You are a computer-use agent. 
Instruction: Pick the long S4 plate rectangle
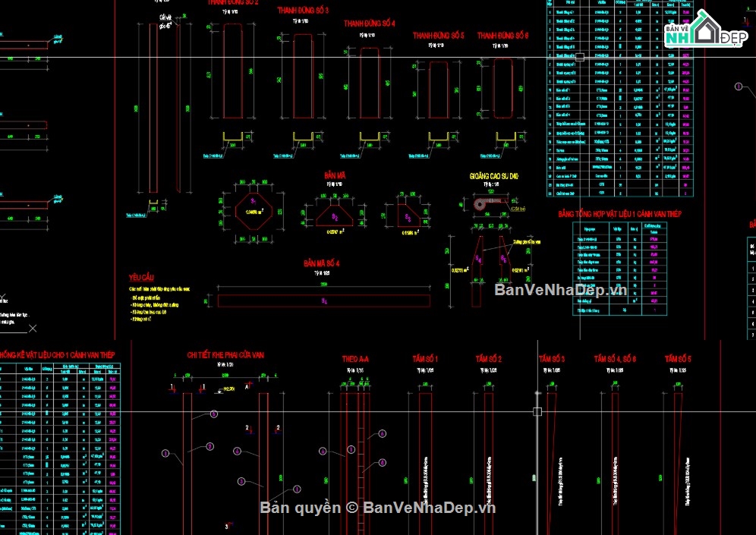323,301
